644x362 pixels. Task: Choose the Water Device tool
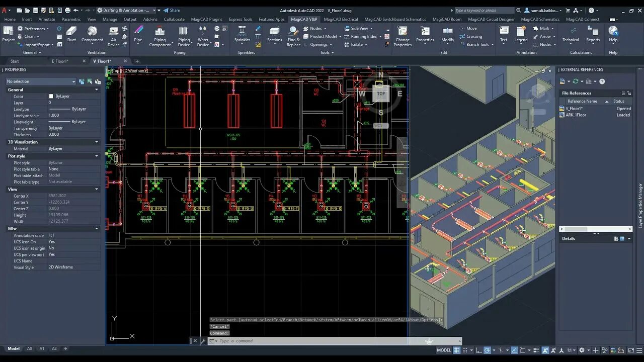(203, 37)
